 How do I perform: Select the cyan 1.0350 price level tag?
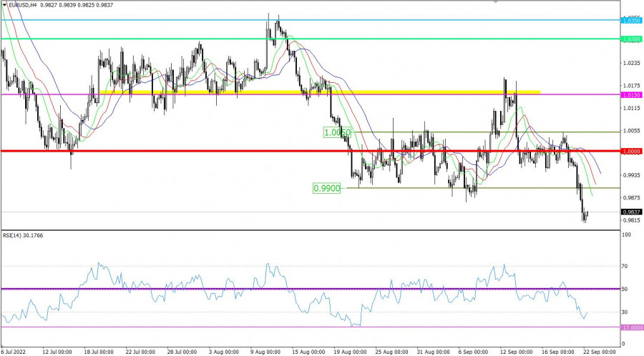pyautogui.click(x=631, y=20)
